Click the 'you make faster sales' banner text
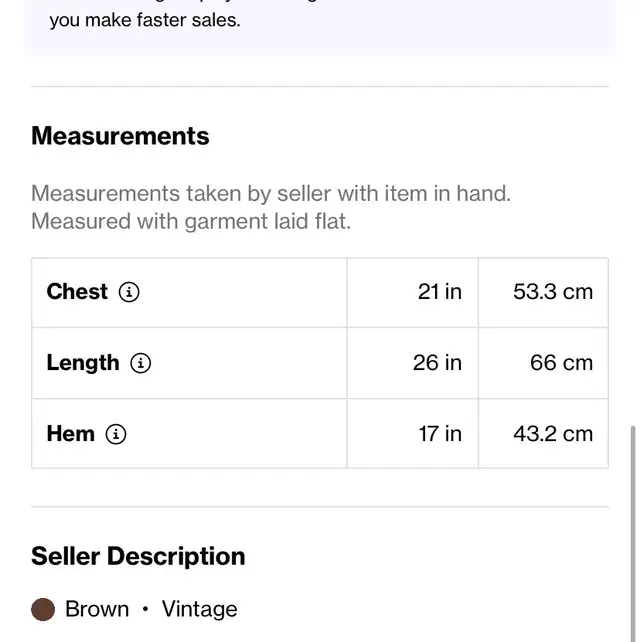The height and width of the screenshot is (642, 640). [x=145, y=20]
